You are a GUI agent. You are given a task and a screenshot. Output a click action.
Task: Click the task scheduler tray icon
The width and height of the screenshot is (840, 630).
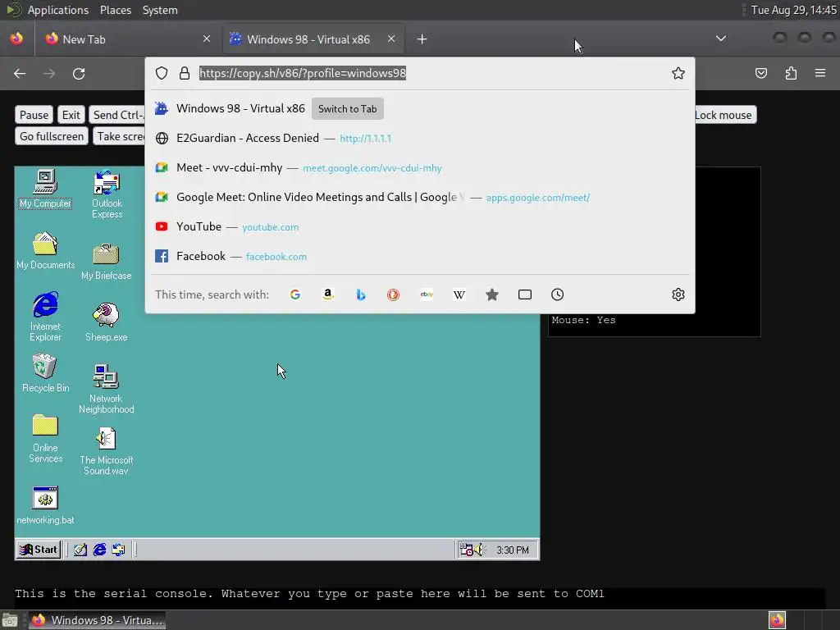pos(466,550)
